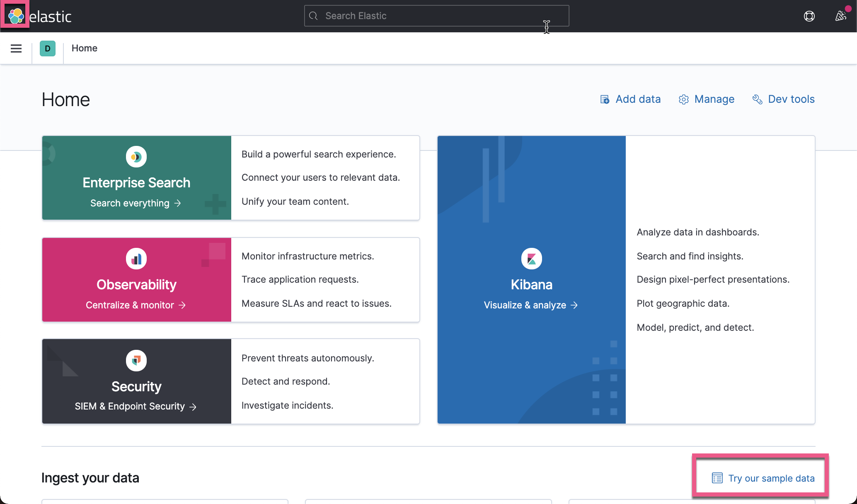Click the Observability bar chart icon

pos(136,258)
